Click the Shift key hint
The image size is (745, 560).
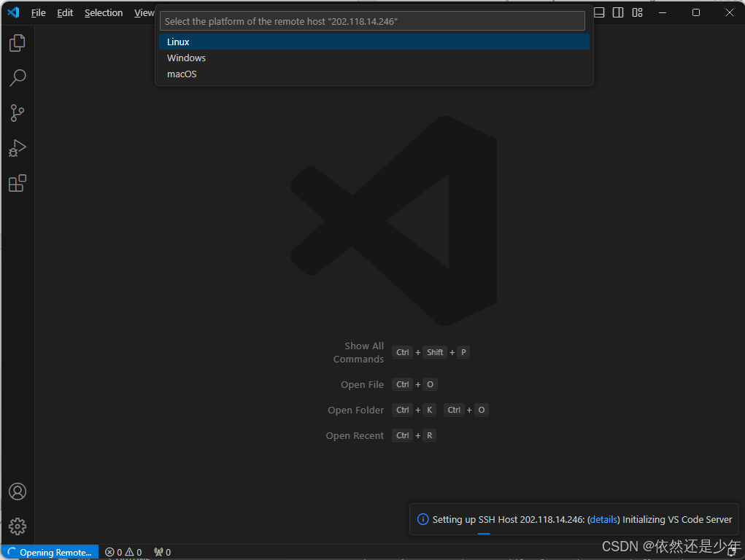(x=435, y=352)
